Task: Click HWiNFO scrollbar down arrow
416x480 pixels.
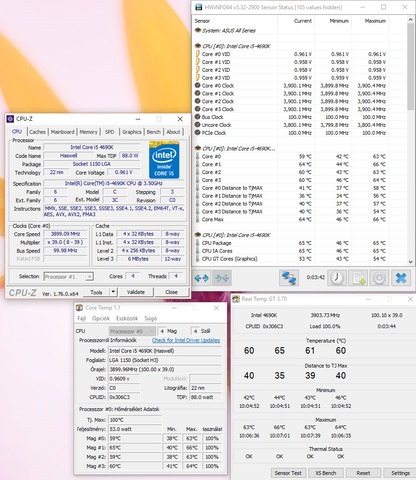Action: 410,262
